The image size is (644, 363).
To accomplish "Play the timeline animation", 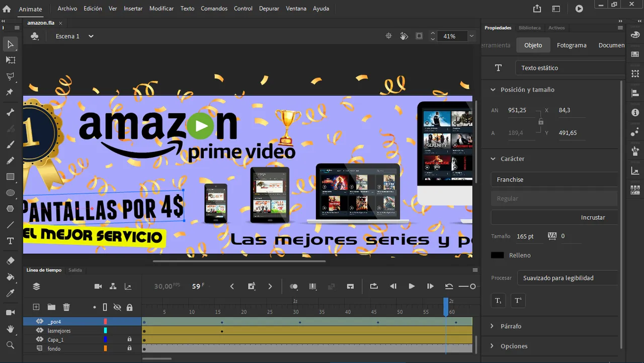I will 412,286.
